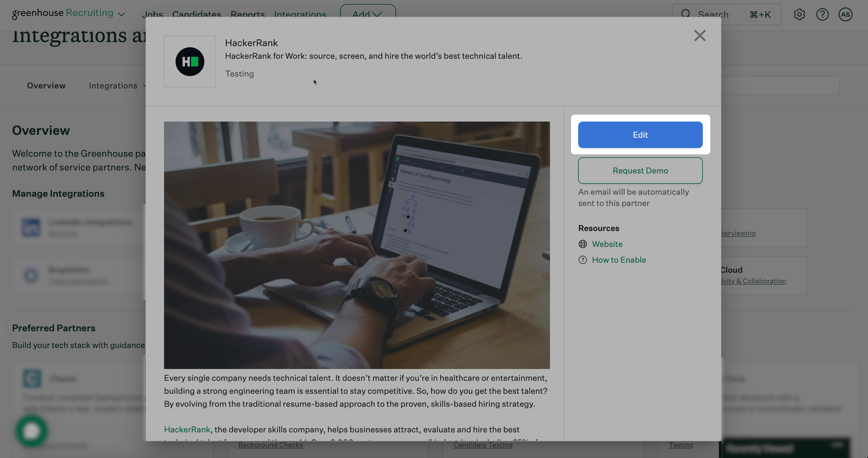Open the AS user avatar menu
This screenshot has height=458, width=868.
tap(845, 14)
